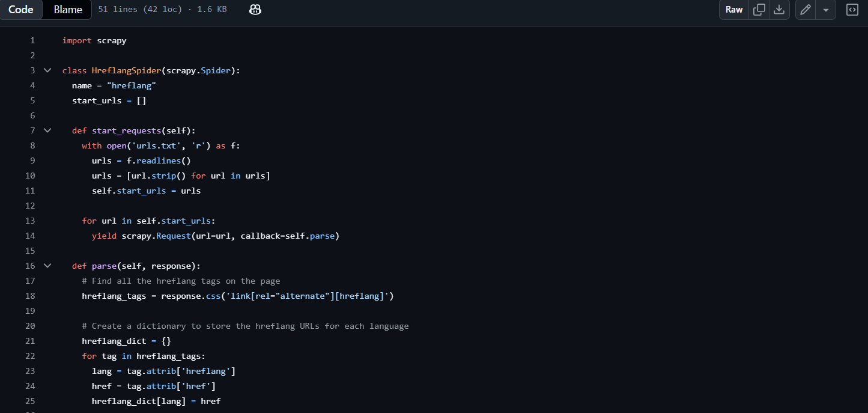Collapse start_requests function at line 7
The height and width of the screenshot is (413, 868).
click(47, 130)
